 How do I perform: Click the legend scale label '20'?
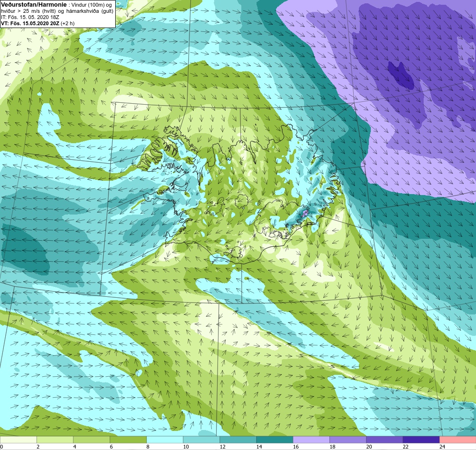[369, 447]
